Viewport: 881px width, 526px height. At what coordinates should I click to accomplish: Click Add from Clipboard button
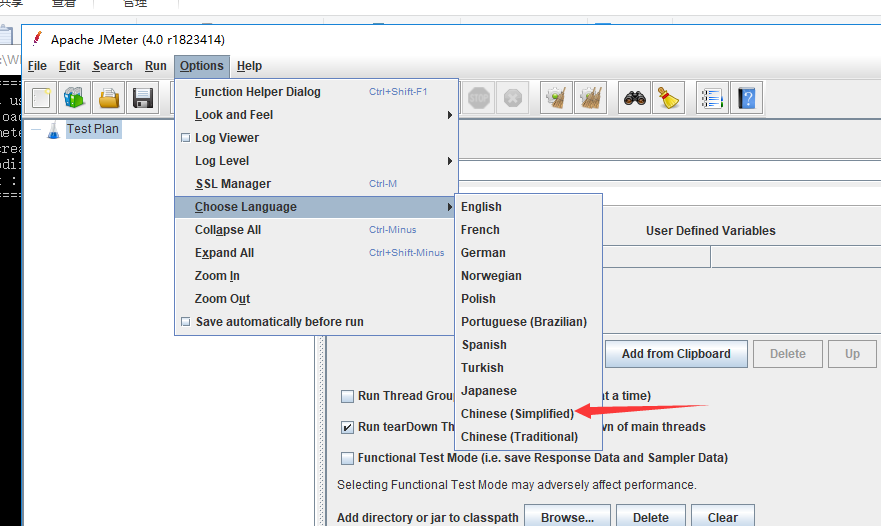pyautogui.click(x=676, y=354)
